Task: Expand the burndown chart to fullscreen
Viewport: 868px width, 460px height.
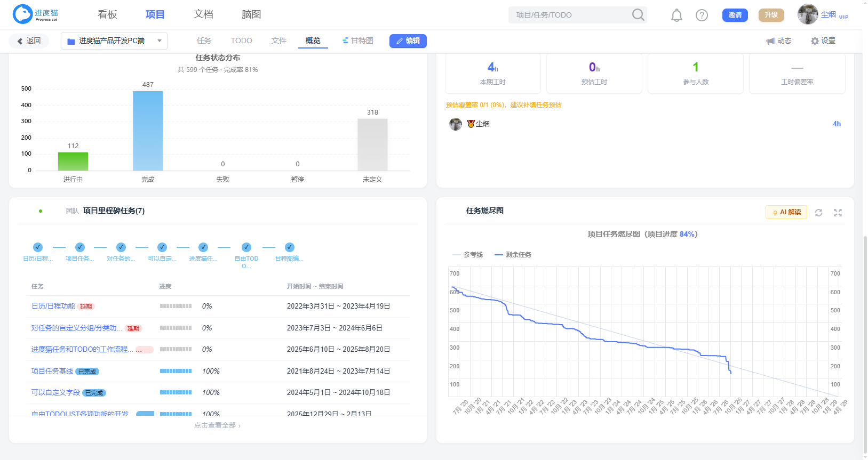Action: pyautogui.click(x=838, y=213)
